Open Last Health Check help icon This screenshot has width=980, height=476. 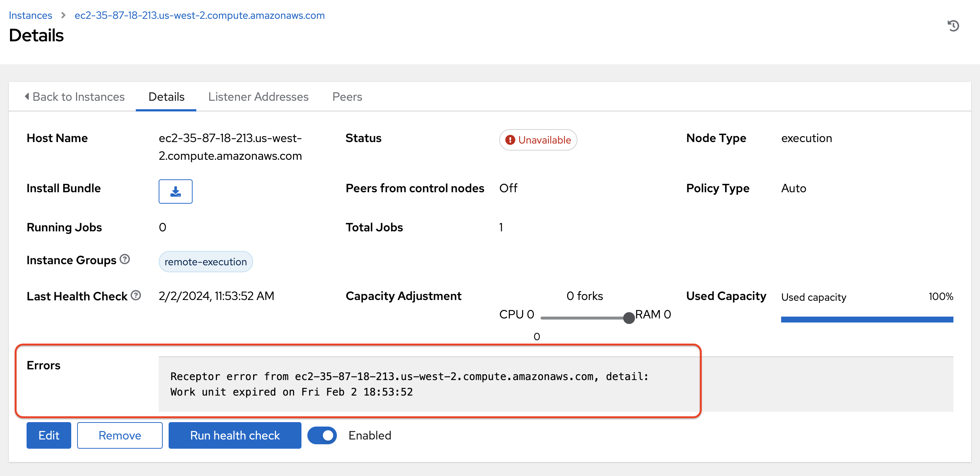click(x=136, y=295)
